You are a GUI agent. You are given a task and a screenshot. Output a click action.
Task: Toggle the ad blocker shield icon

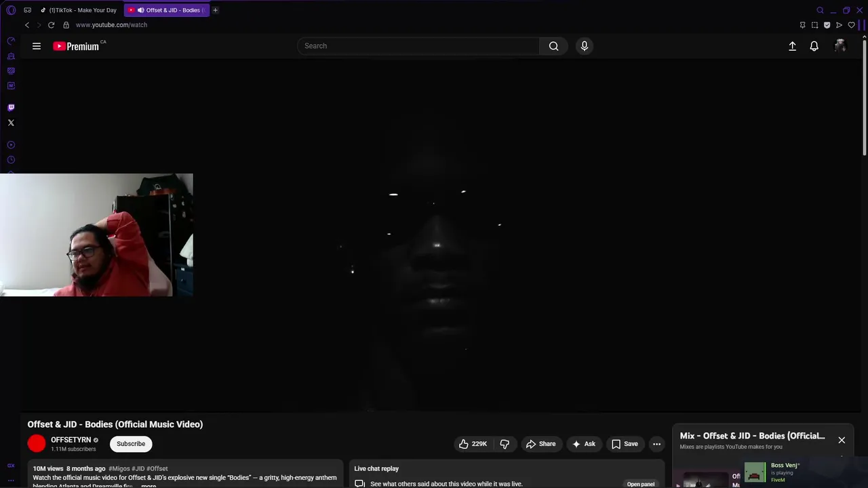tap(827, 25)
